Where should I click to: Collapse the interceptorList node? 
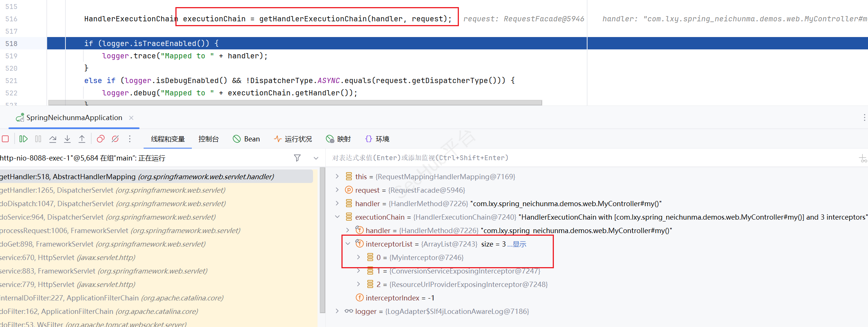[x=348, y=244]
